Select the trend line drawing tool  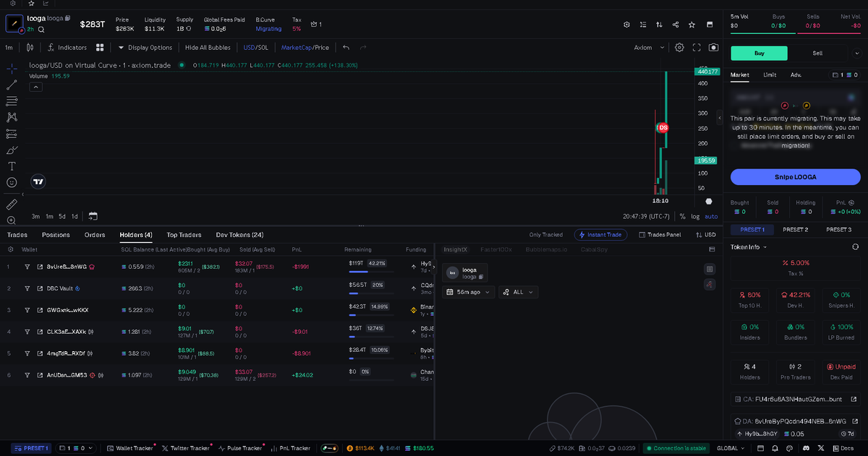point(12,85)
